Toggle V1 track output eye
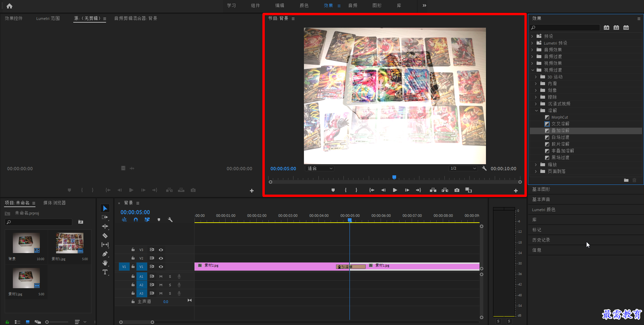644x325 pixels. pos(161,267)
